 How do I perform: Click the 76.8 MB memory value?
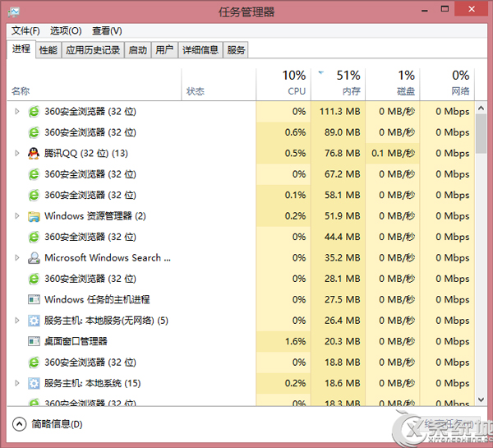tap(342, 153)
